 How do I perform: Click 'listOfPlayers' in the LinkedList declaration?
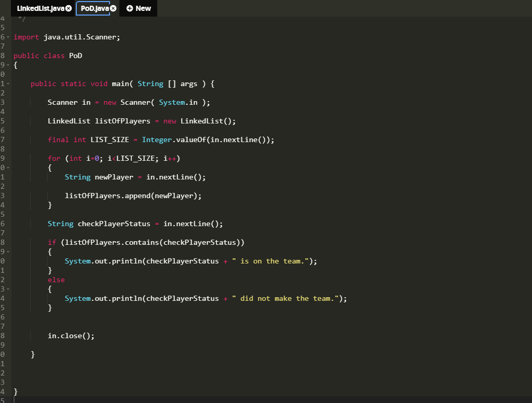coord(122,121)
